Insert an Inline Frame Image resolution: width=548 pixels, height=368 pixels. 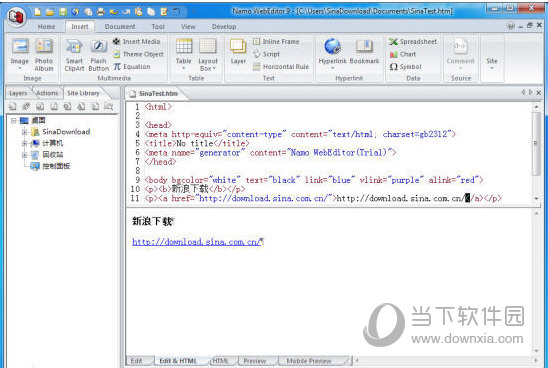point(276,42)
